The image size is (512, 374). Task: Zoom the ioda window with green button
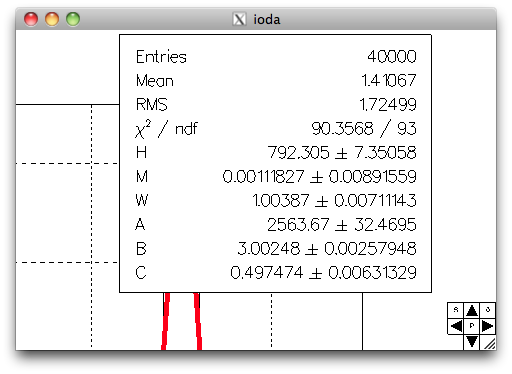[73, 19]
